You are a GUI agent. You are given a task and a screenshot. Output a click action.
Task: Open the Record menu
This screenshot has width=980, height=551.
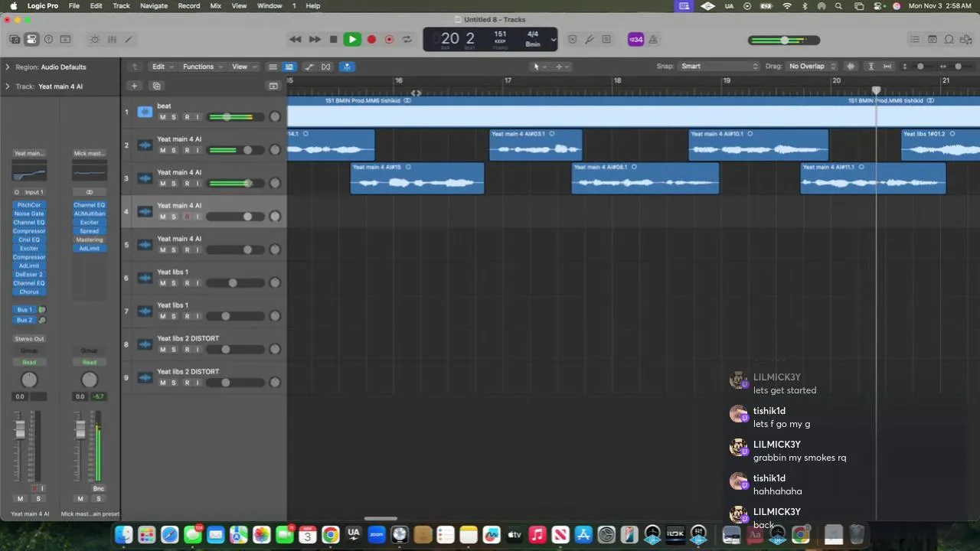189,5
